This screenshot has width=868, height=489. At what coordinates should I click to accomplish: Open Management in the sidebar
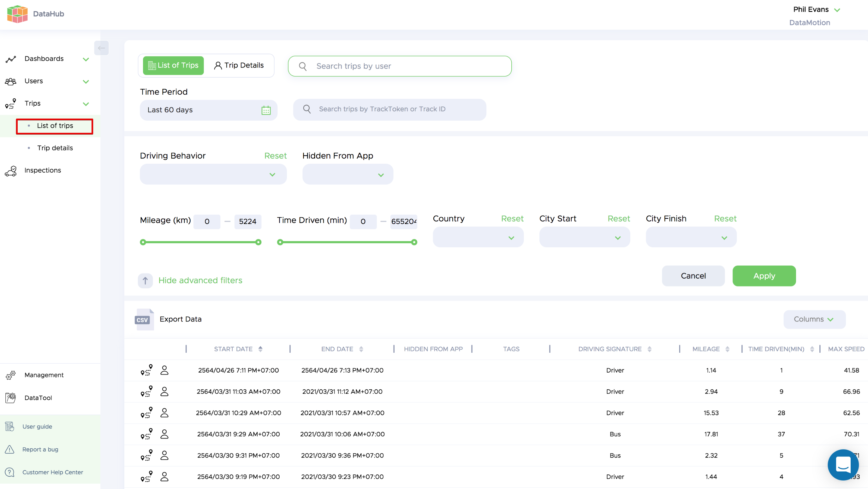pyautogui.click(x=44, y=375)
